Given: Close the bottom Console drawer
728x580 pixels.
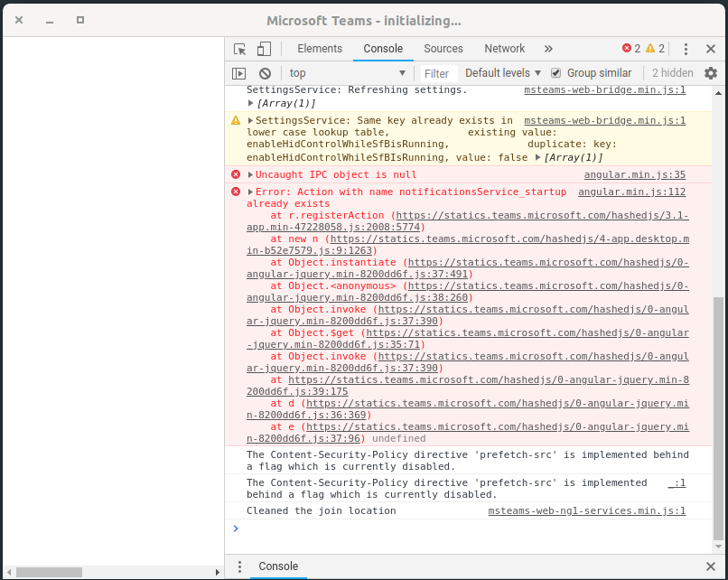Looking at the screenshot, I should pyautogui.click(x=710, y=566).
